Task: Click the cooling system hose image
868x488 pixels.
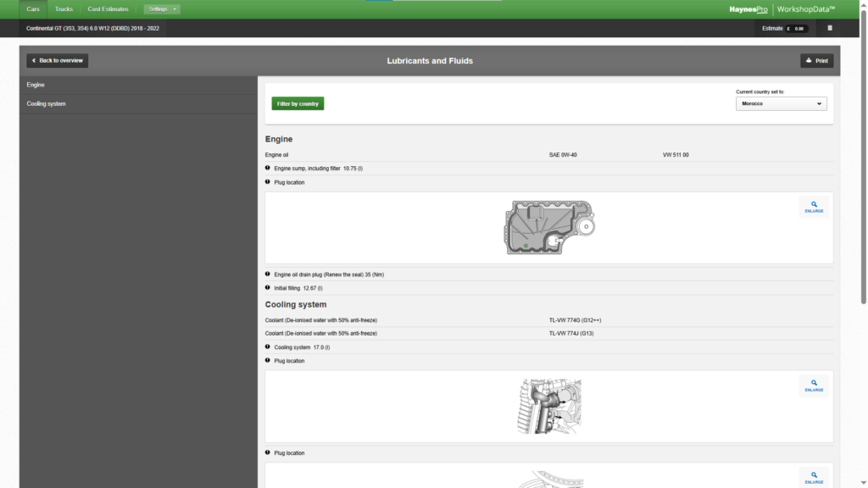Action: pyautogui.click(x=549, y=406)
